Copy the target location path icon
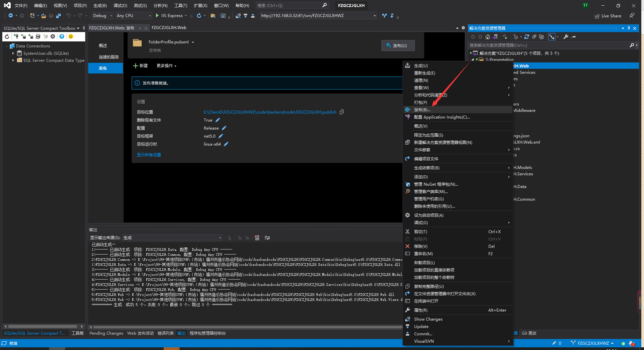The height and width of the screenshot is (350, 644). [342, 112]
